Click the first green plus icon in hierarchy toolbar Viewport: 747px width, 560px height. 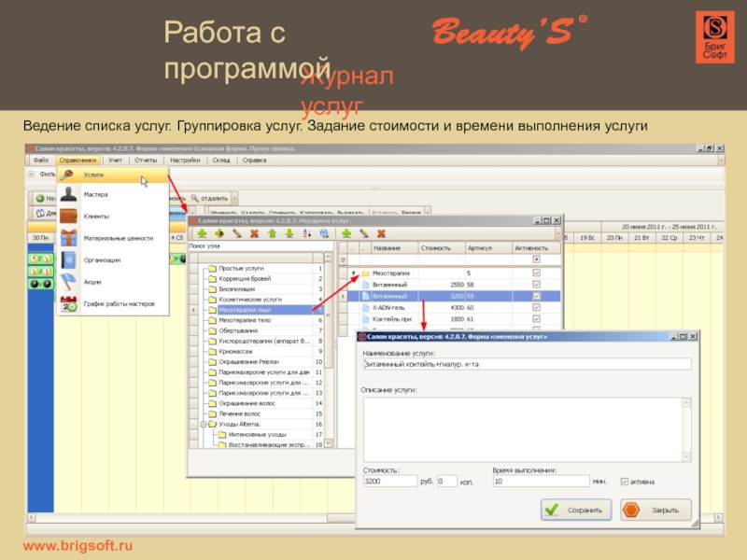[202, 233]
